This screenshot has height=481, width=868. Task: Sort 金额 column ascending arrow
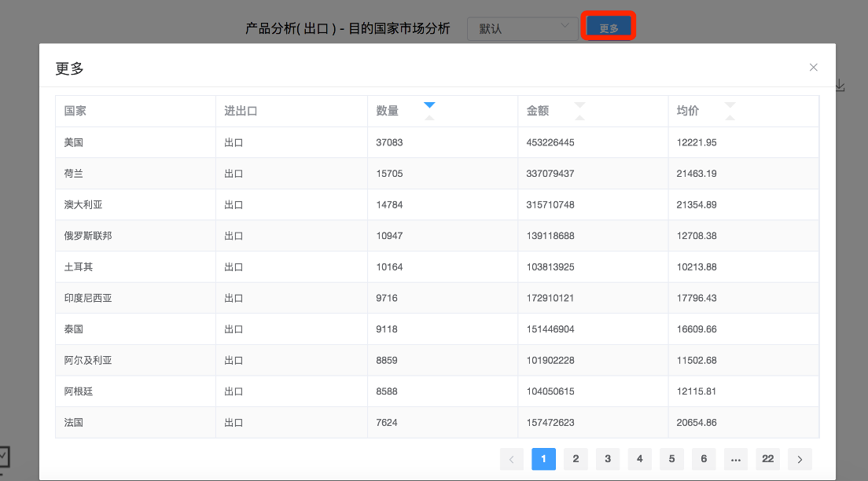[579, 117]
